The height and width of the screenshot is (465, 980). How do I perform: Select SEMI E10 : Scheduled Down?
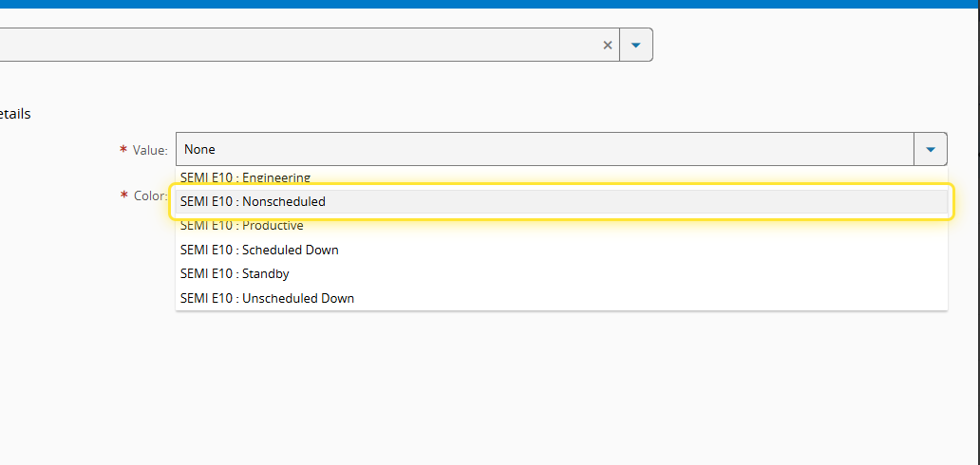(x=259, y=250)
